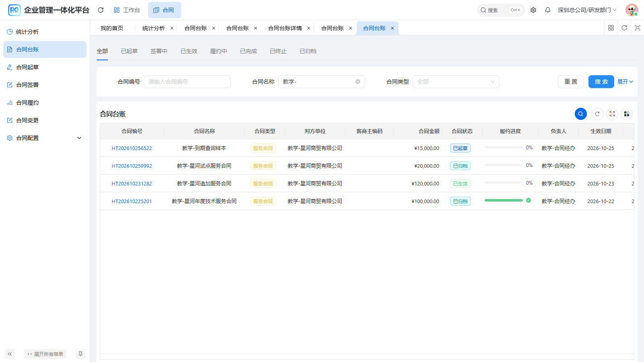The image size is (644, 362).
Task: Open contract HT202610256522
Action: tap(132, 148)
